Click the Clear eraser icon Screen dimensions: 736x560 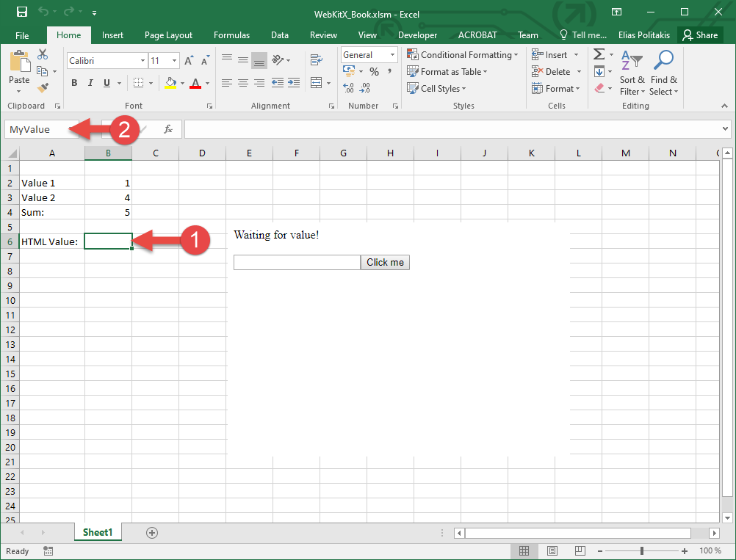599,88
